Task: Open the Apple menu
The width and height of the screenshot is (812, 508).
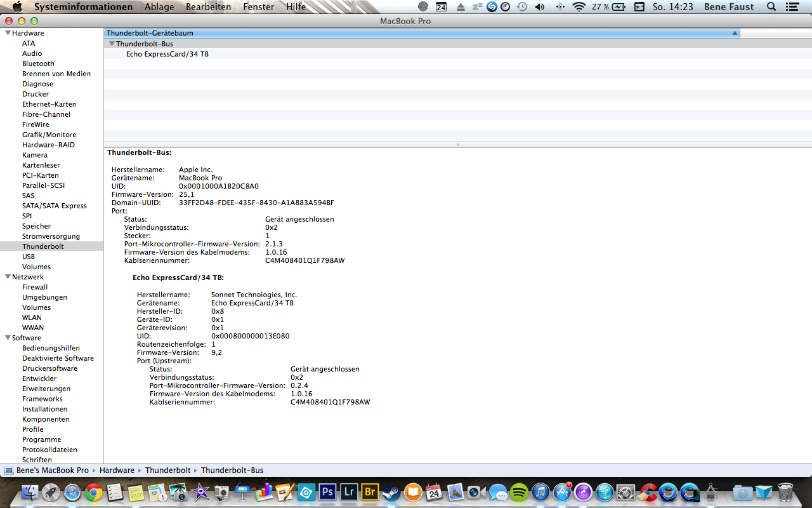Action: (x=17, y=7)
